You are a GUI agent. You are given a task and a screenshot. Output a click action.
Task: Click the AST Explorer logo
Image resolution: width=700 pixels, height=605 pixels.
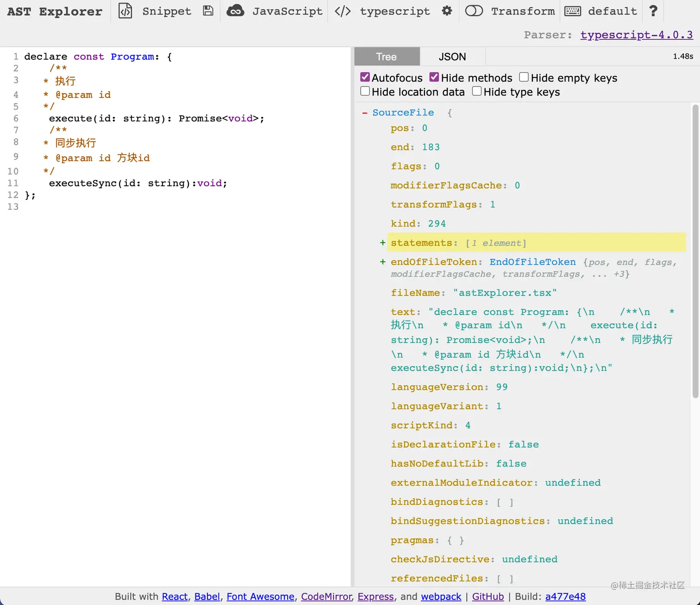coord(55,12)
